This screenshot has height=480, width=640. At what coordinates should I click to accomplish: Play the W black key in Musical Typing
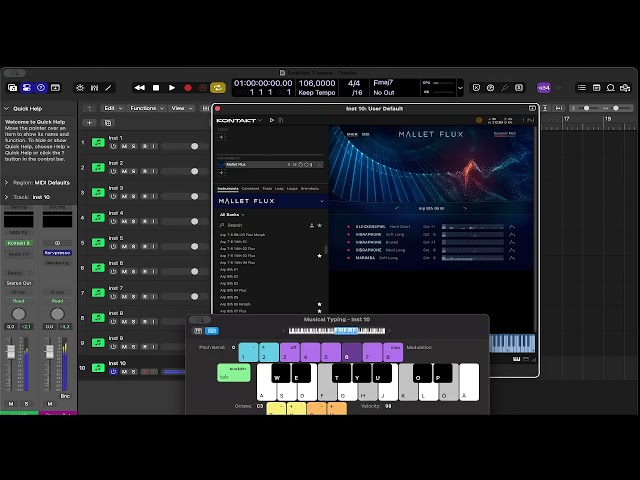click(x=280, y=373)
